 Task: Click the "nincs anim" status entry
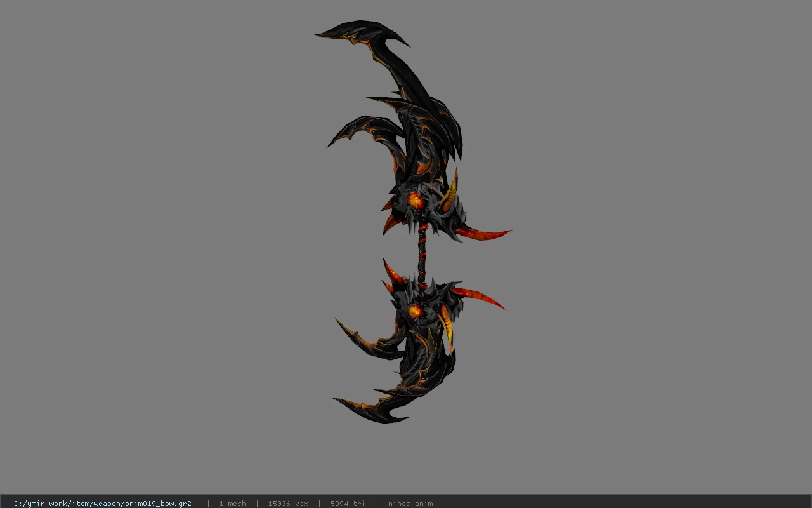click(x=410, y=504)
